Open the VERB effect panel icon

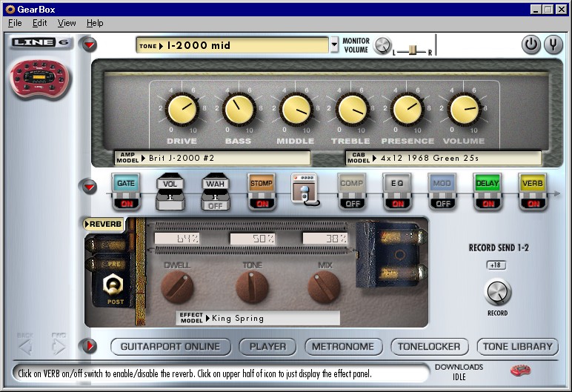pyautogui.click(x=533, y=183)
